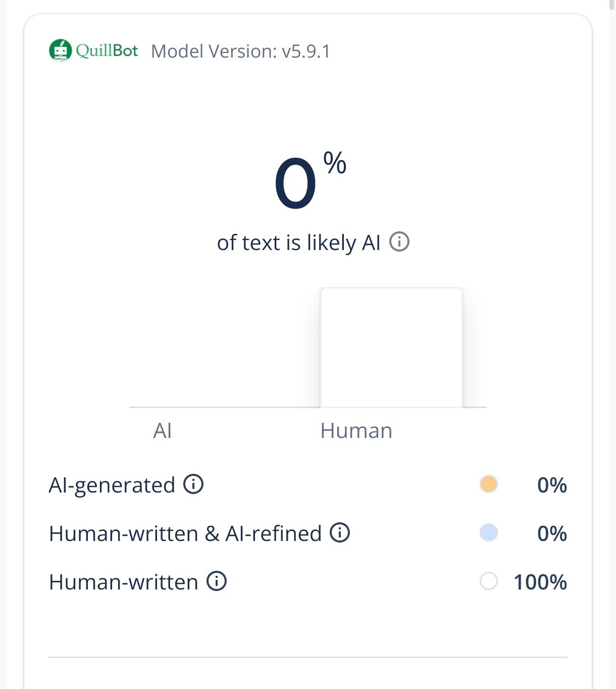Click the white Human-written color dot

488,581
